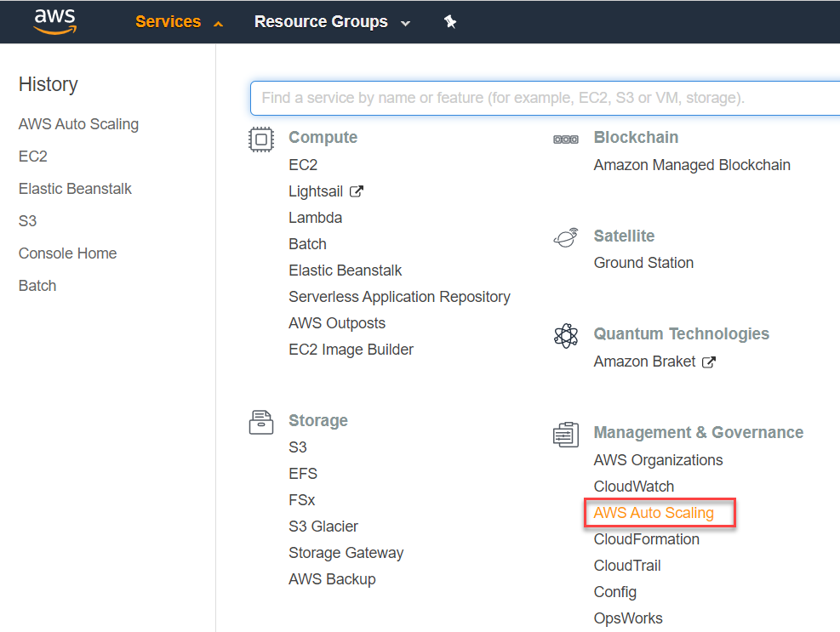840x632 pixels.
Task: Click the Management & Governance icon
Action: click(566, 435)
